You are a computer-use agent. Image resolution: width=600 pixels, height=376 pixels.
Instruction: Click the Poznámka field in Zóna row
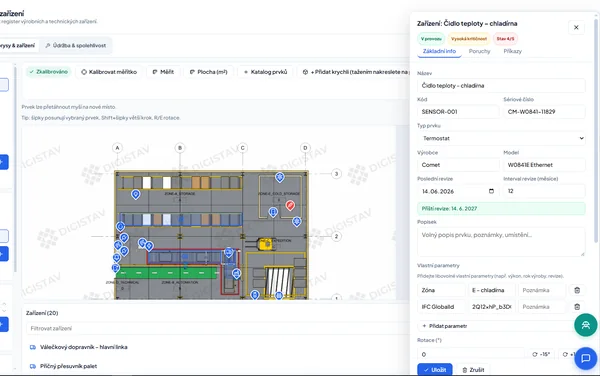pos(541,290)
